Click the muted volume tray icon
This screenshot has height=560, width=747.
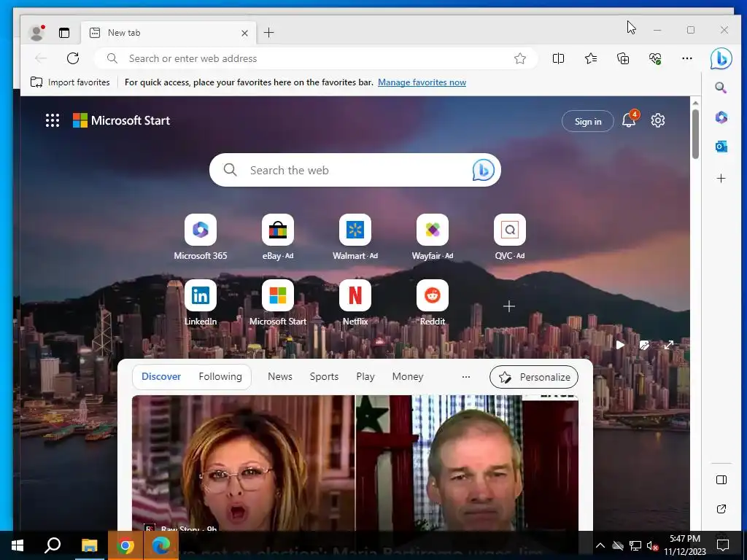coord(652,545)
